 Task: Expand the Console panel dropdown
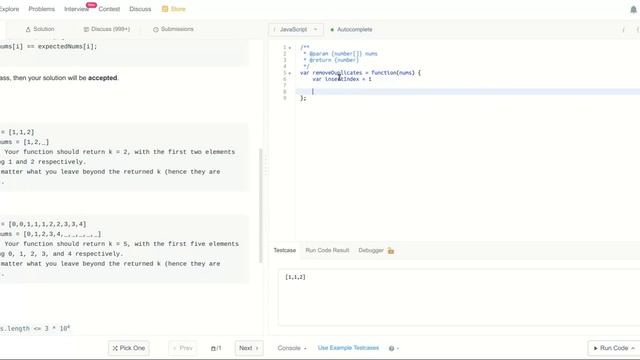pyautogui.click(x=292, y=348)
